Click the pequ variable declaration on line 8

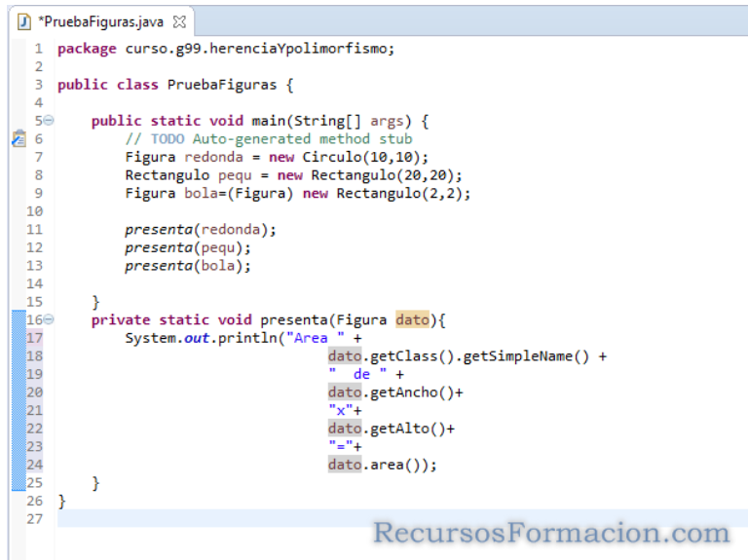tap(235, 175)
